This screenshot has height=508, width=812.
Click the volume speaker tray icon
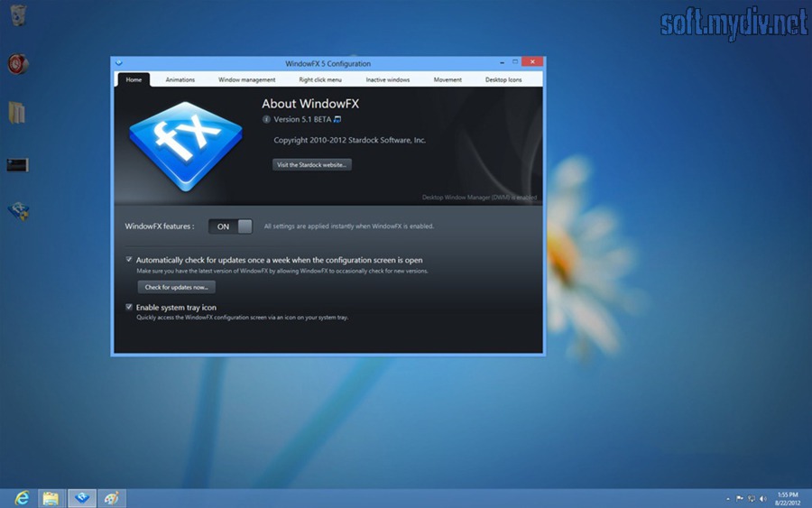(762, 499)
